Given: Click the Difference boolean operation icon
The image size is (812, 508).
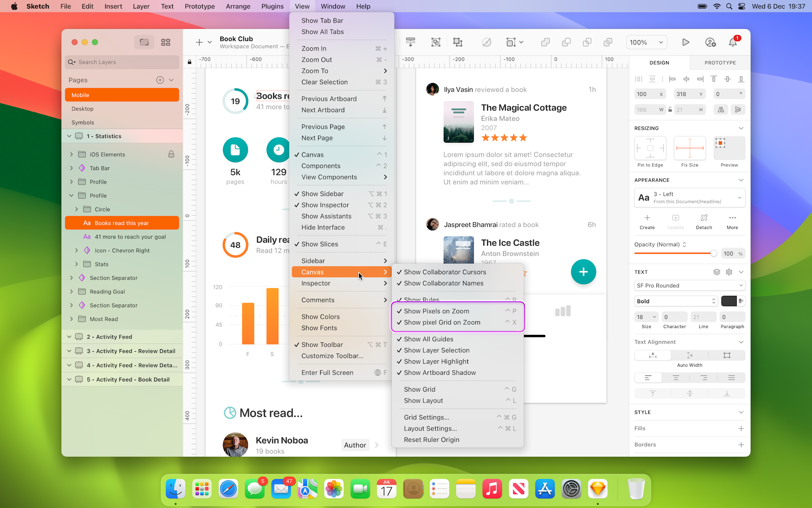Looking at the screenshot, I should click(x=608, y=42).
